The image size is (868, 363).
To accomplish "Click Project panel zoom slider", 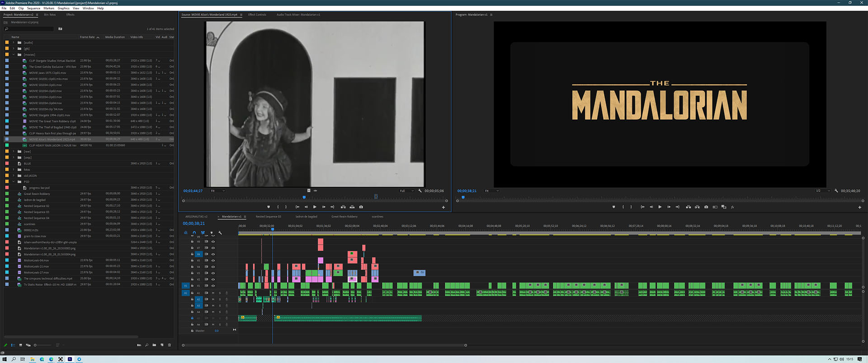I will 42,345.
